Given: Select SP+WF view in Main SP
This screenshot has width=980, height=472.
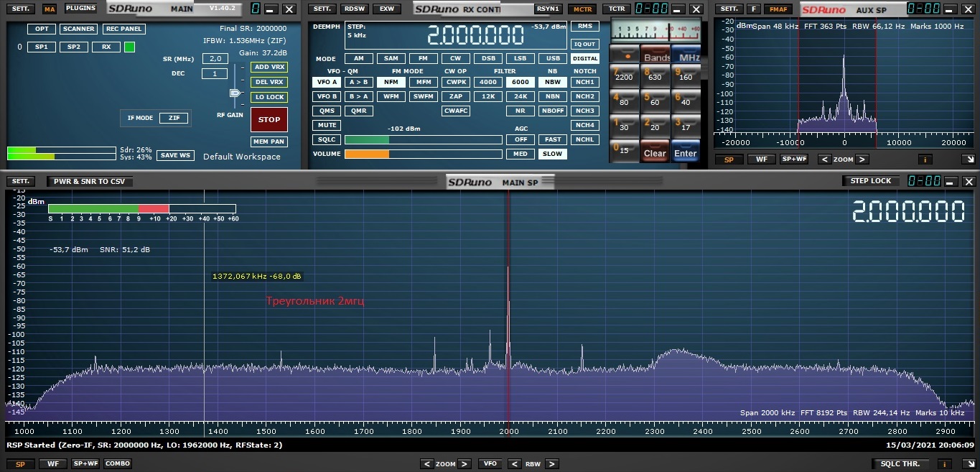Looking at the screenshot, I should pos(85,464).
